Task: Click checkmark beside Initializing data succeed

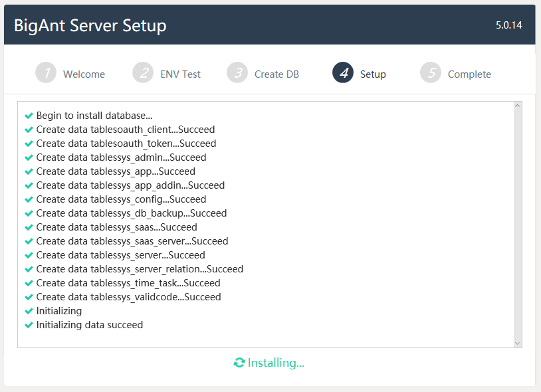Action: [29, 325]
